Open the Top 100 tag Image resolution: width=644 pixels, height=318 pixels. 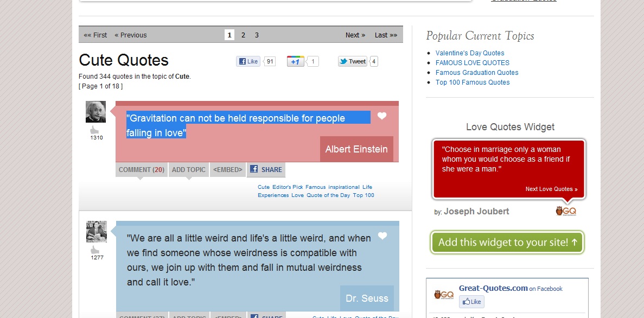click(364, 195)
